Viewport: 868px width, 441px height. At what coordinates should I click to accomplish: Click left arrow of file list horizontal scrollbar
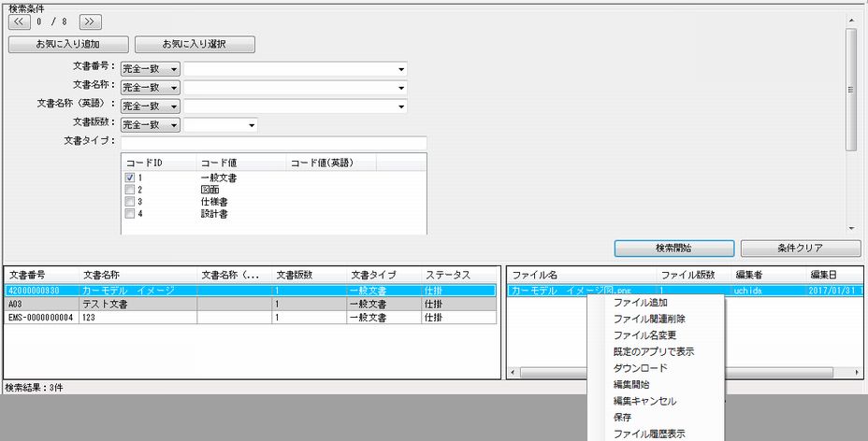click(513, 373)
